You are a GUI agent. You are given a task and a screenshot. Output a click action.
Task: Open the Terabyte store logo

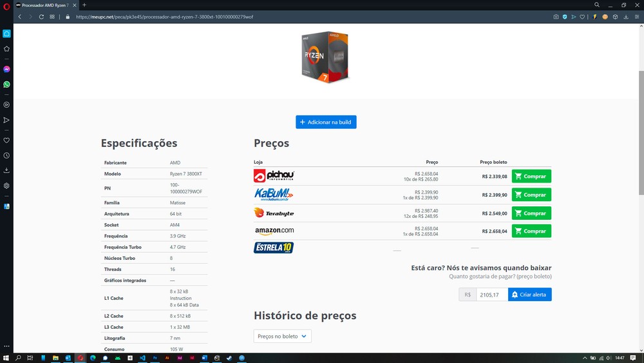[x=274, y=213]
